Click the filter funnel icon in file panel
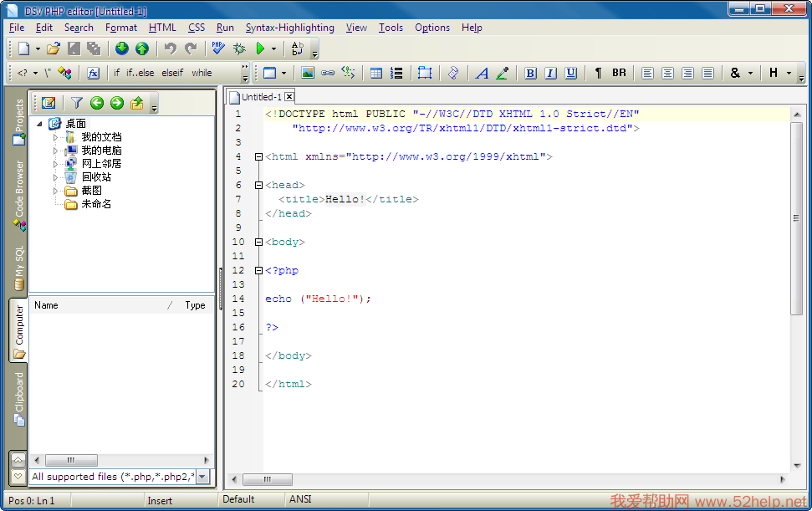The width and height of the screenshot is (812, 511). 76,103
